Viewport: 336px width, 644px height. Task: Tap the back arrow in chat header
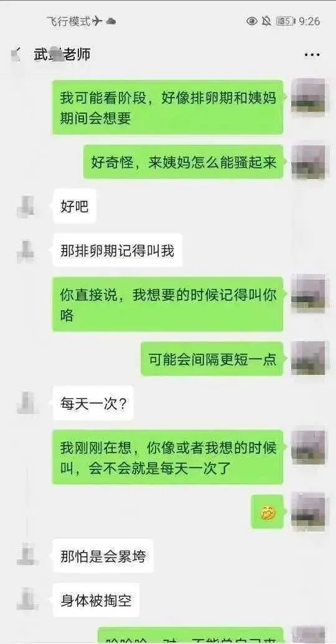tap(15, 55)
